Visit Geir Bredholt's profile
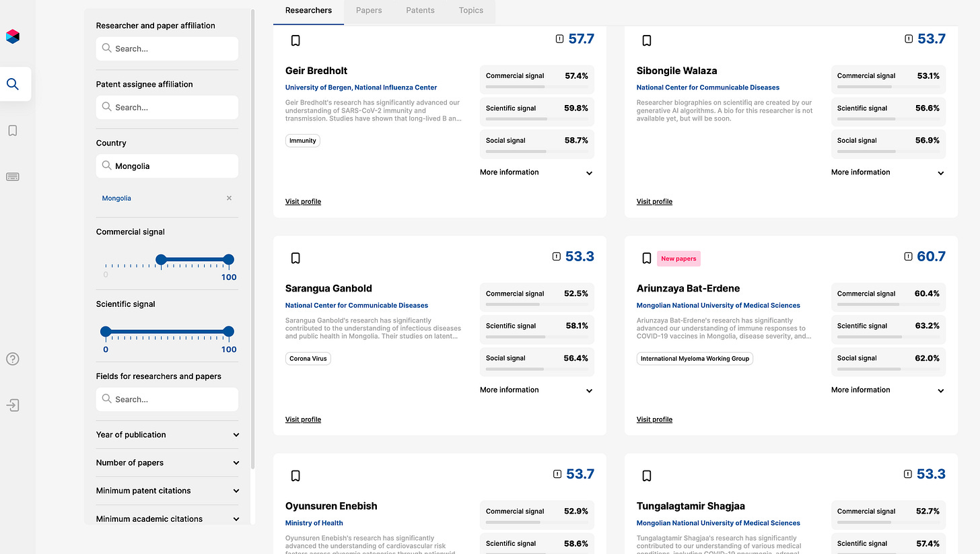The width and height of the screenshot is (980, 554). tap(303, 201)
